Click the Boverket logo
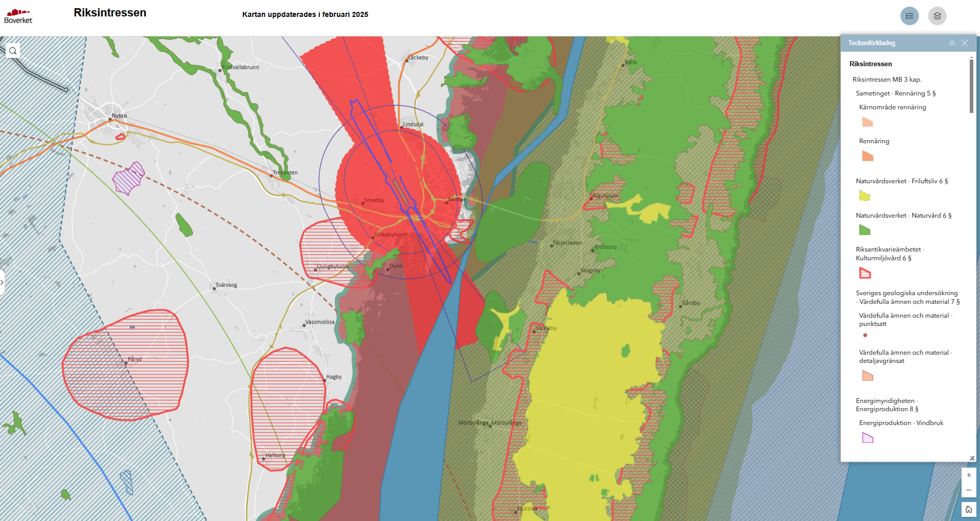The width and height of the screenshot is (980, 521). (18, 16)
